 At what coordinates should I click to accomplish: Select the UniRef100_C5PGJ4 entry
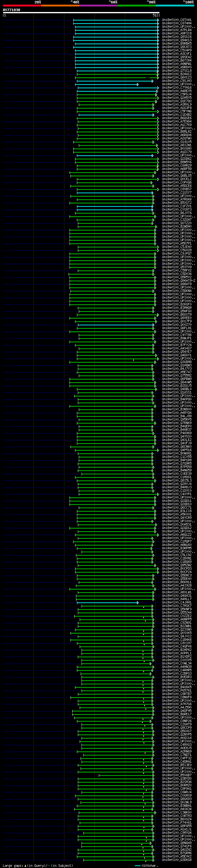click(x=177, y=94)
